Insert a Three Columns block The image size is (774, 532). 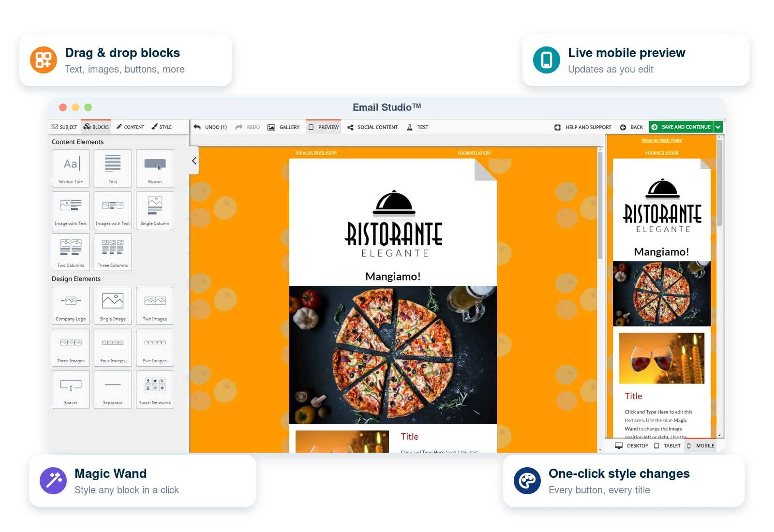pyautogui.click(x=113, y=252)
